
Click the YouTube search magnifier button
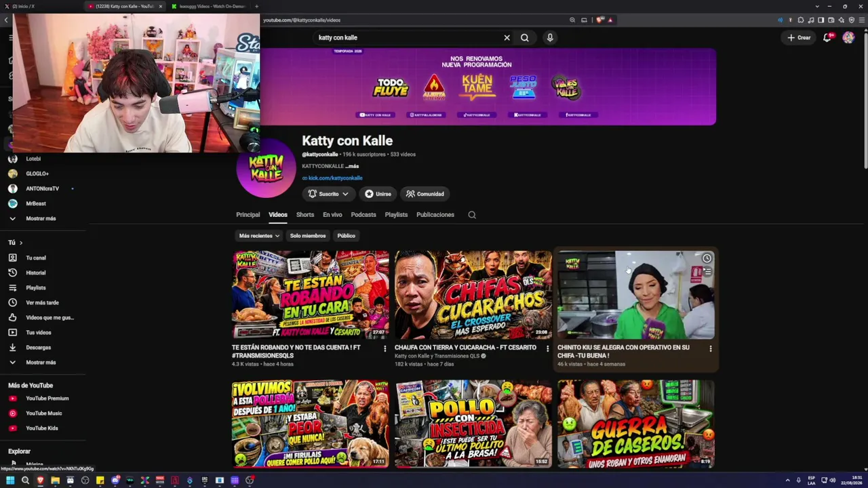tap(525, 38)
